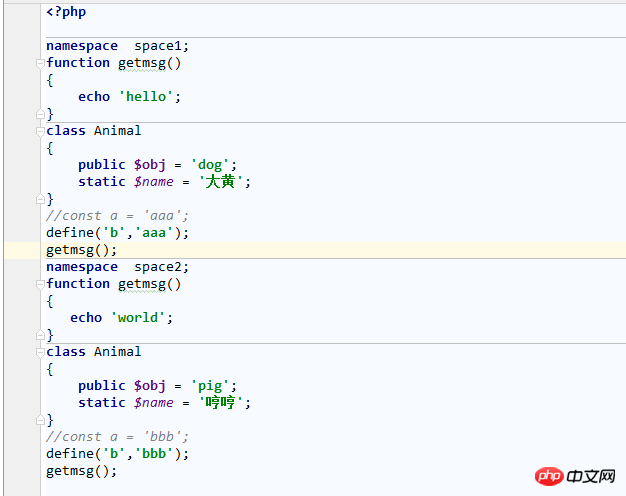Click fold end marker after '哼哼' line
The image size is (626, 496).
coord(41,420)
